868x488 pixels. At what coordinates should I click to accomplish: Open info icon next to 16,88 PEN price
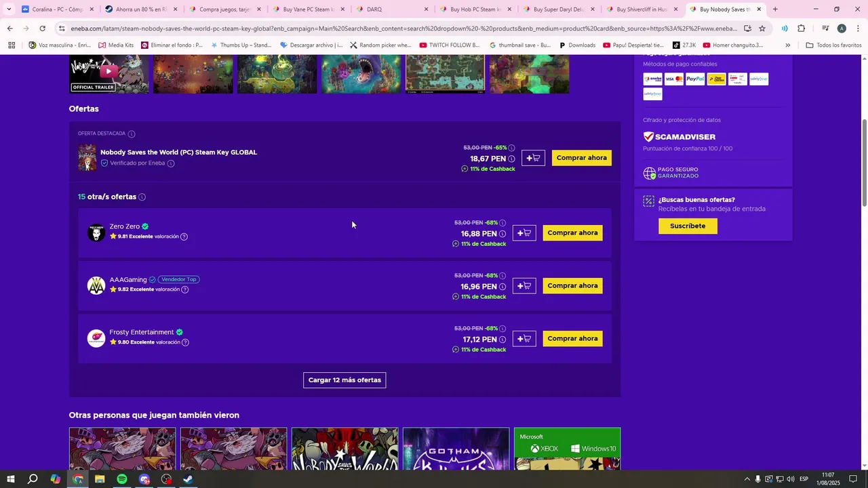click(502, 234)
